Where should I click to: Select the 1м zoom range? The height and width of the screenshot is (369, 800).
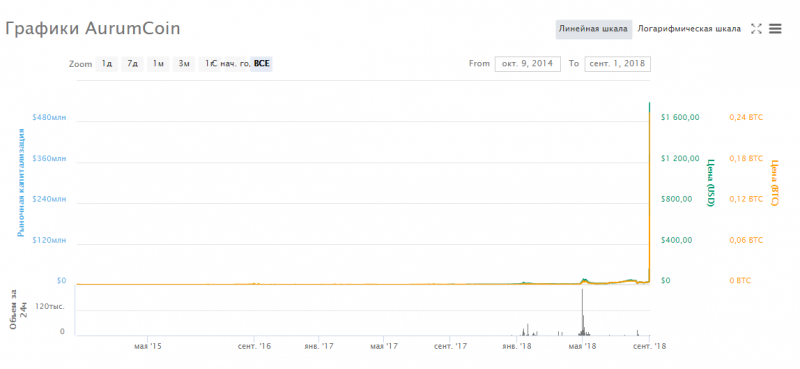pyautogui.click(x=158, y=64)
